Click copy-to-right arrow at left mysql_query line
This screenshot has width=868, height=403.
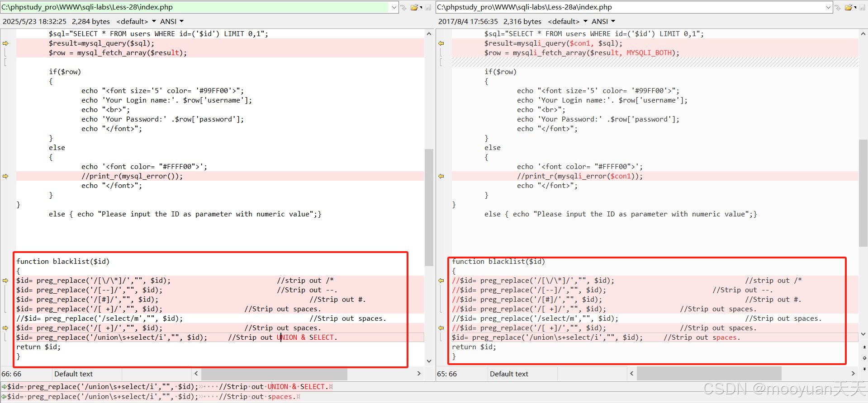point(5,43)
